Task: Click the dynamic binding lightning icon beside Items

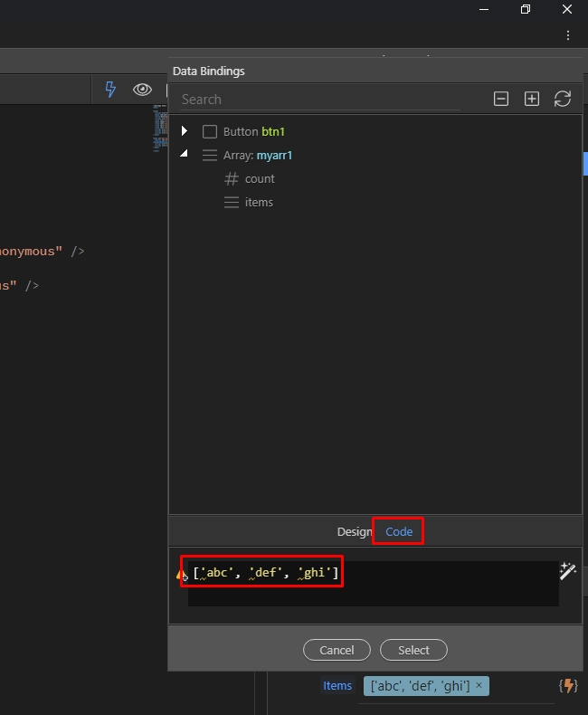Action: coord(568,685)
